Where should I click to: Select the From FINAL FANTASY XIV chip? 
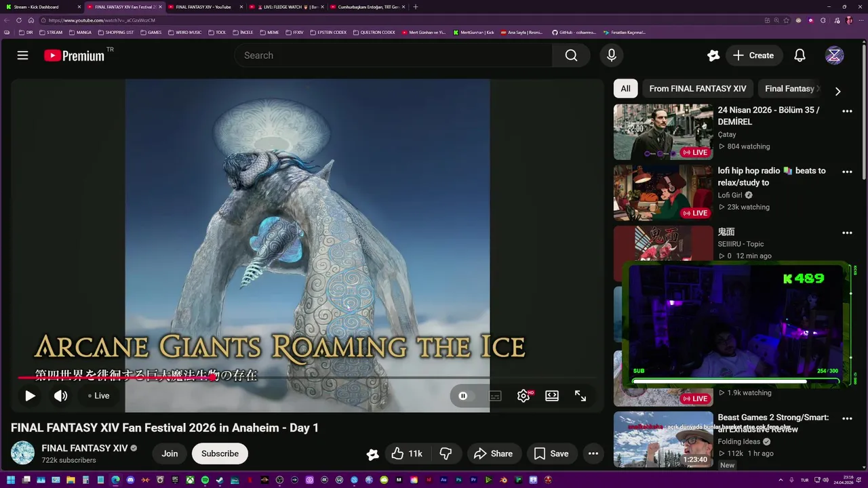pyautogui.click(x=697, y=89)
